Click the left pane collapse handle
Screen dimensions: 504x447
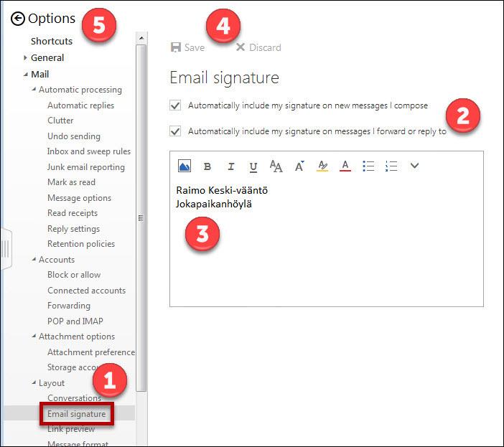click(x=6, y=249)
